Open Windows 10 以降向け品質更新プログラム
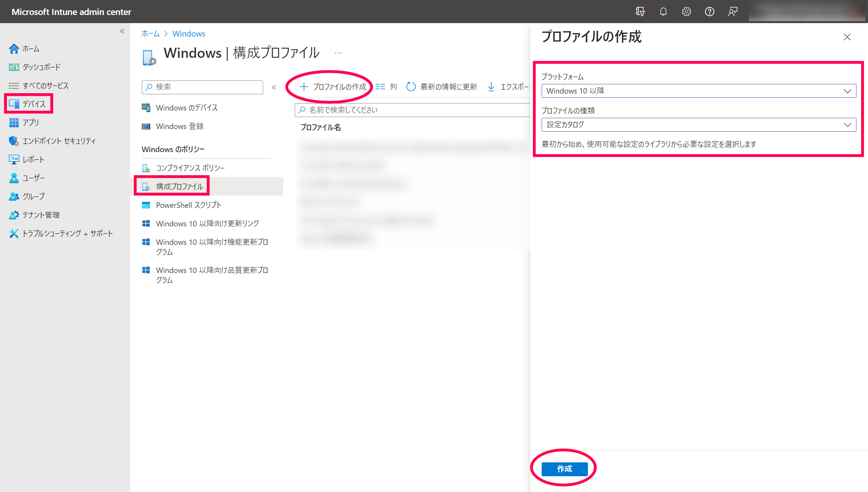Screen dimensions: 868x492 point(205,275)
